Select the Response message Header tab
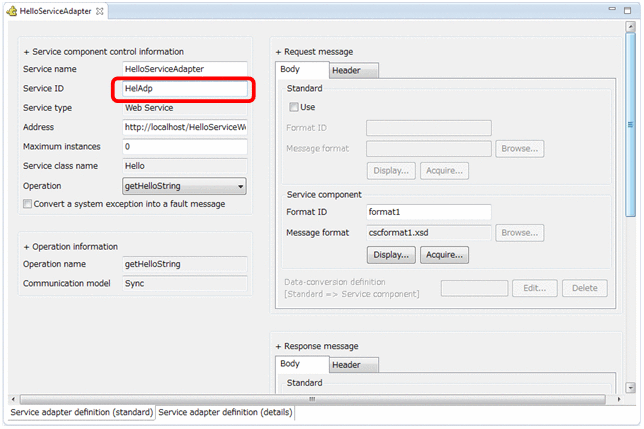The height and width of the screenshot is (429, 644). click(x=347, y=365)
